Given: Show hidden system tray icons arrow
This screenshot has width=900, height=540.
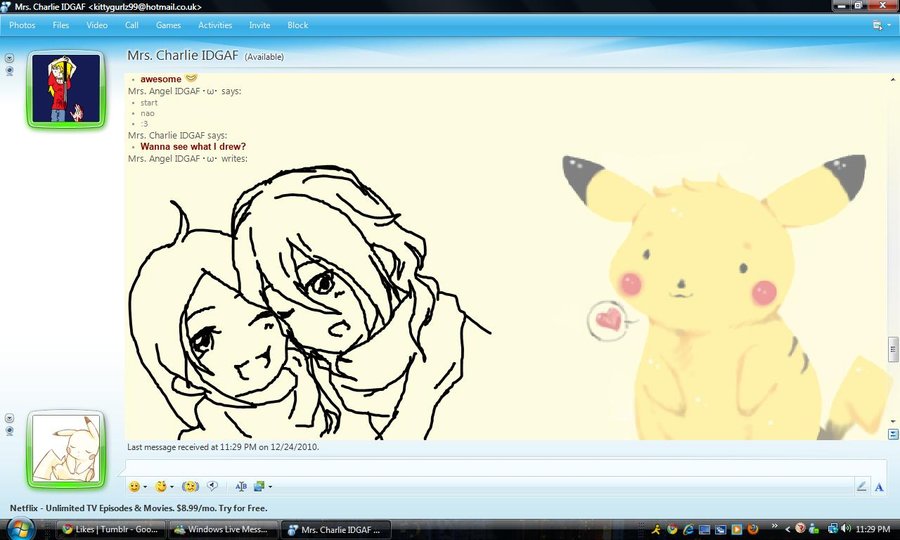Looking at the screenshot, I should (788, 529).
